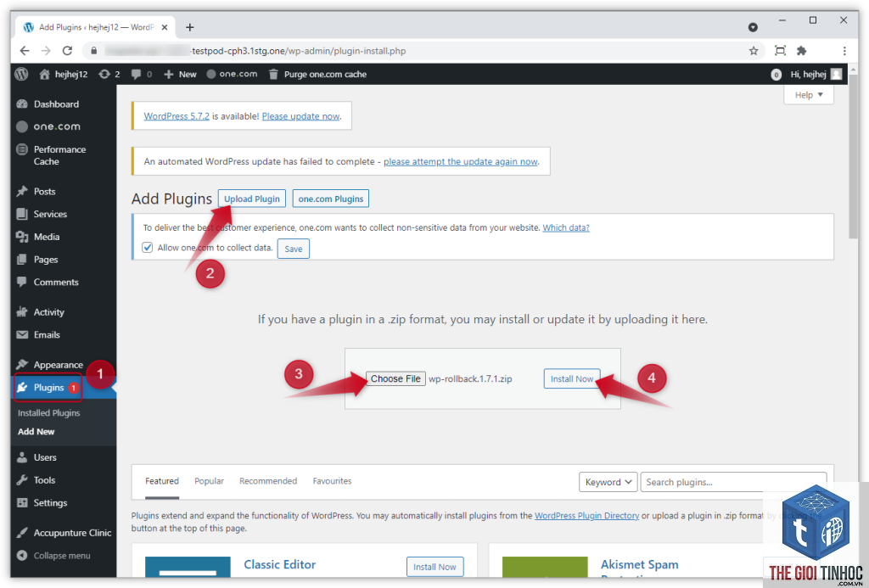
Task: Reload the page with refresh icon
Action: pos(67,50)
